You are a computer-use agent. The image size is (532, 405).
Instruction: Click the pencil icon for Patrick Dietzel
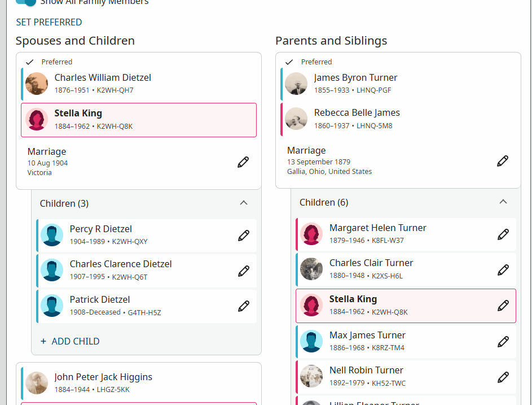244,306
